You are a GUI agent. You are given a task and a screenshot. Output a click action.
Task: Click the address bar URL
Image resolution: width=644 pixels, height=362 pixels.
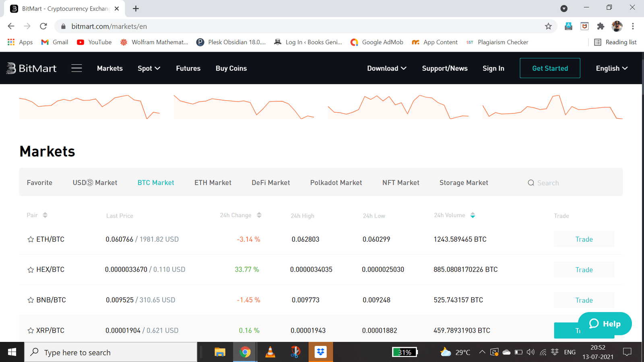109,27
